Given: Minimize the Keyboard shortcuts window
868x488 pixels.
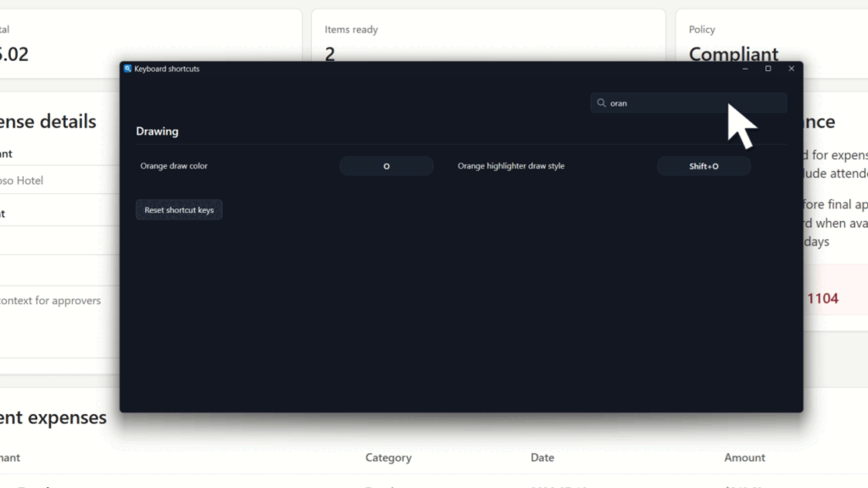Looking at the screenshot, I should (x=745, y=69).
